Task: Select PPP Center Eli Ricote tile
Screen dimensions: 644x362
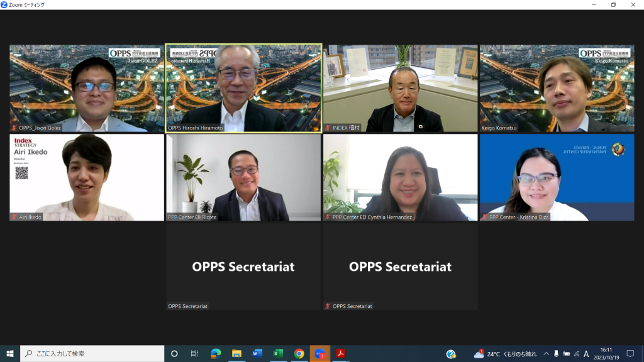Action: (243, 177)
